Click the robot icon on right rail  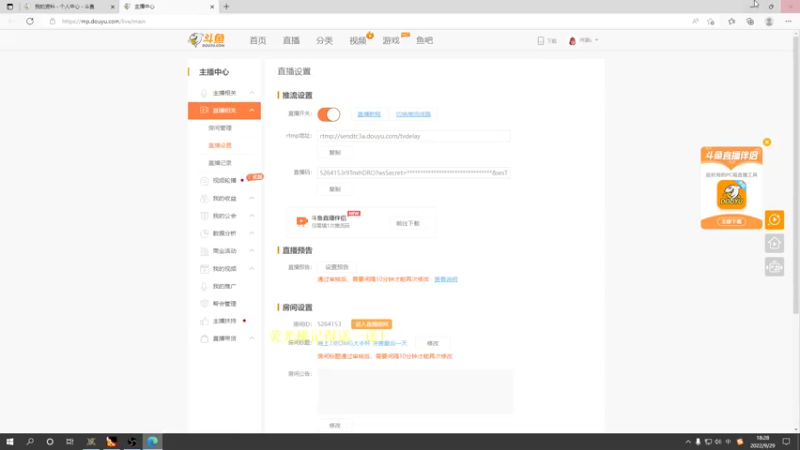(774, 267)
